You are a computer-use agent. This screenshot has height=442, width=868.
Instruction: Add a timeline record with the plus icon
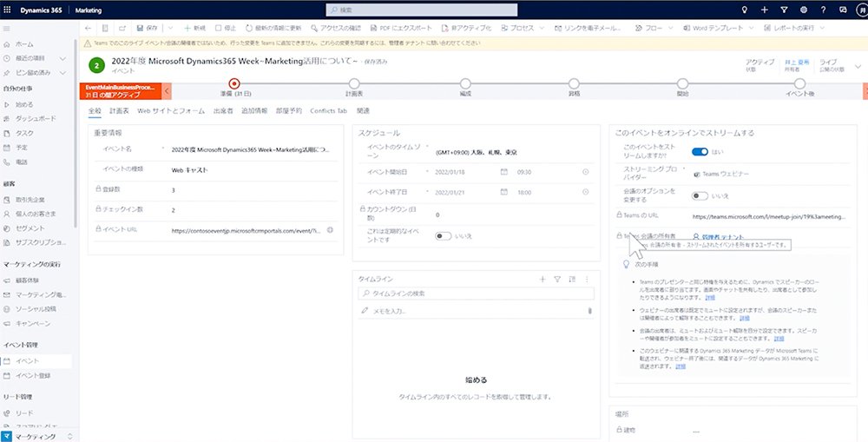point(542,279)
